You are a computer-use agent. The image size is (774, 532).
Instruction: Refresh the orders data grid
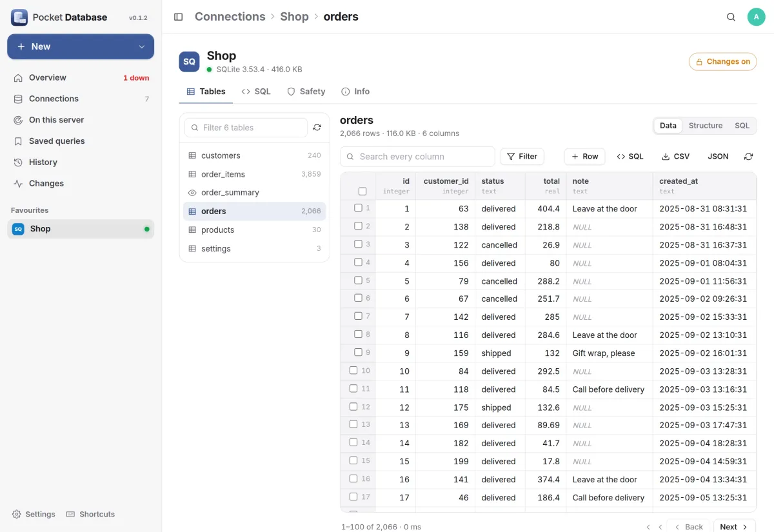[748, 157]
